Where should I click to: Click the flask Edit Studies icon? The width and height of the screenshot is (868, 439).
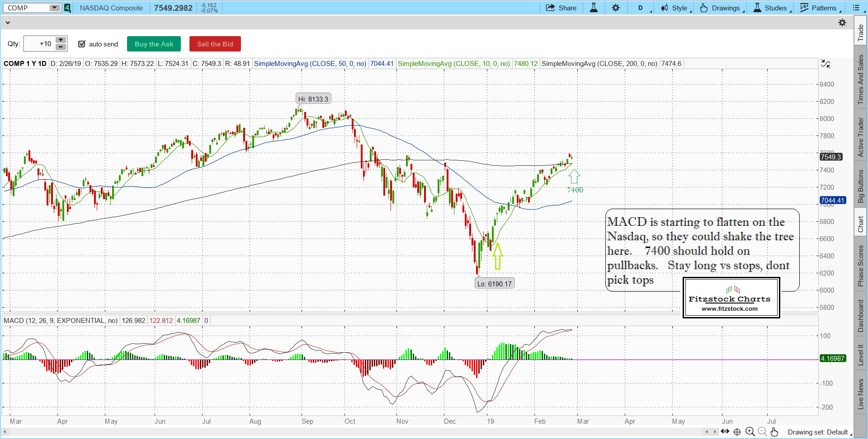[594, 8]
